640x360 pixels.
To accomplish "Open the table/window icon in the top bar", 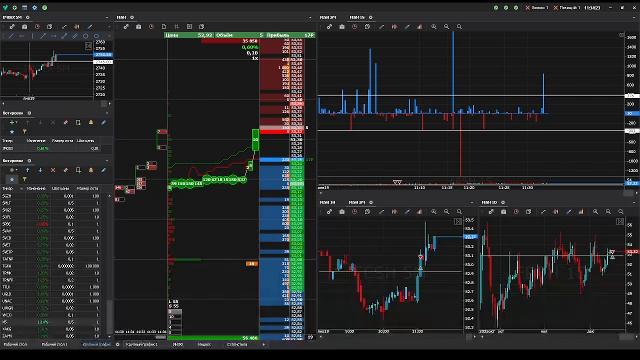I will (24, 7).
